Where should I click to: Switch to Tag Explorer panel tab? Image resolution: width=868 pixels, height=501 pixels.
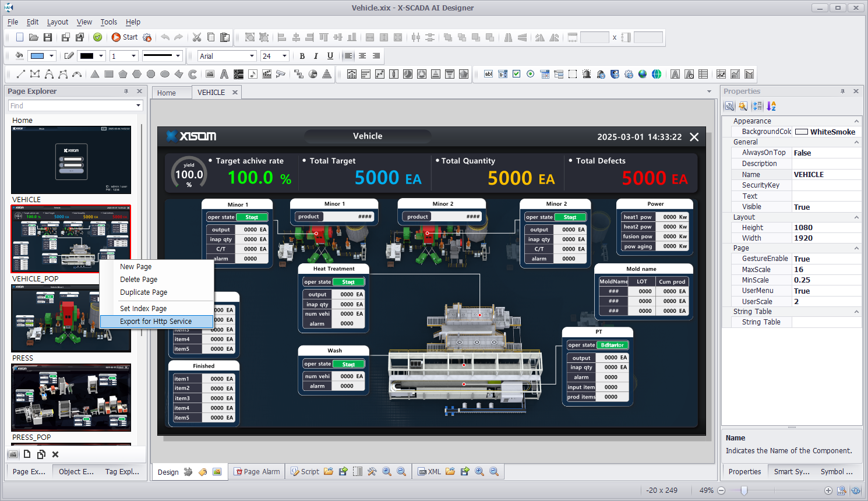tap(122, 472)
